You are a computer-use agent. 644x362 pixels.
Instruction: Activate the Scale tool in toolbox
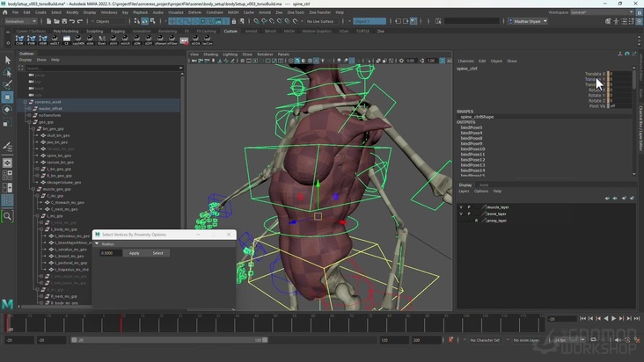[x=7, y=122]
